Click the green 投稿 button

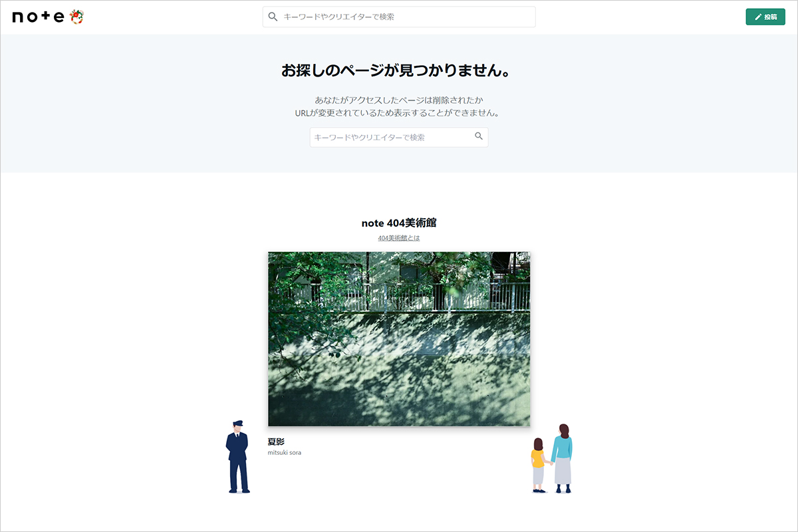pos(765,17)
